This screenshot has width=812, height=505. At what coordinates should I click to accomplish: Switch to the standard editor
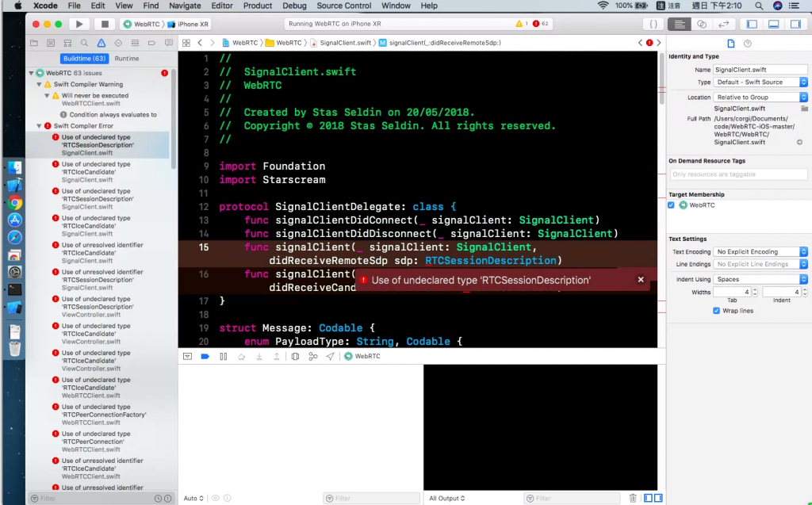[x=680, y=25]
